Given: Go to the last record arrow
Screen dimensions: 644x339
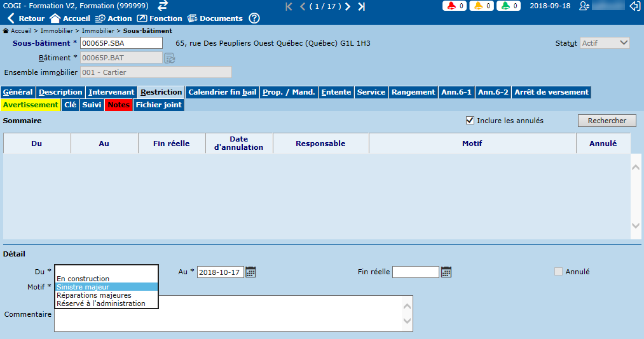Looking at the screenshot, I should tap(362, 6).
